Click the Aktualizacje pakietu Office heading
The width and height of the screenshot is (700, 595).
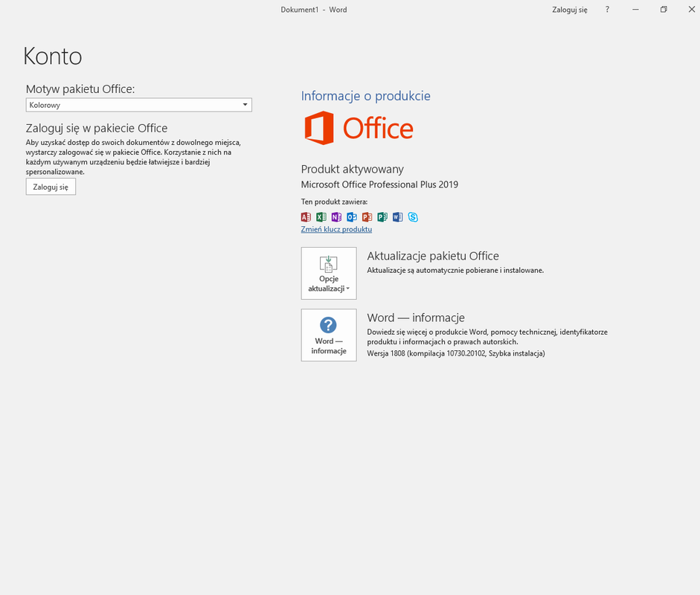433,256
